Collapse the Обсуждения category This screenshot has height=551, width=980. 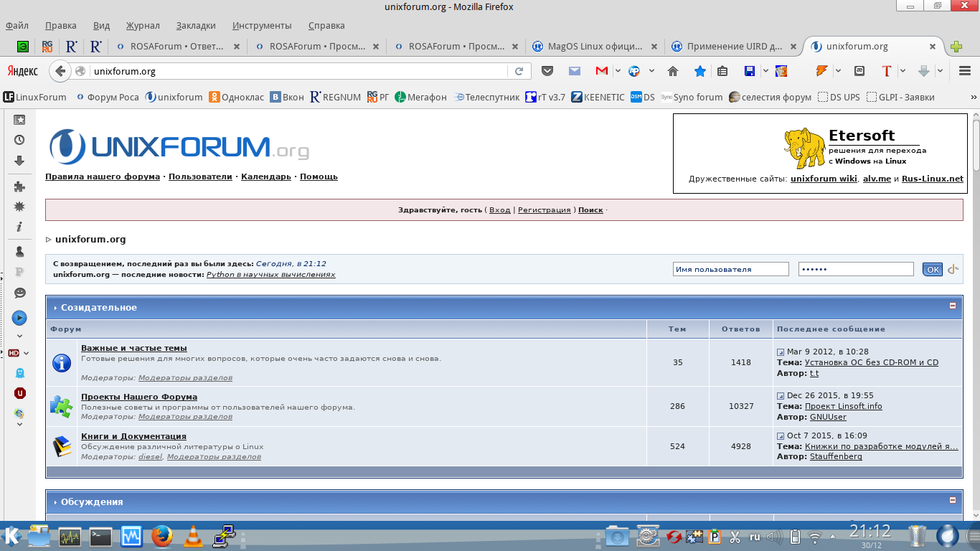pos(953,500)
